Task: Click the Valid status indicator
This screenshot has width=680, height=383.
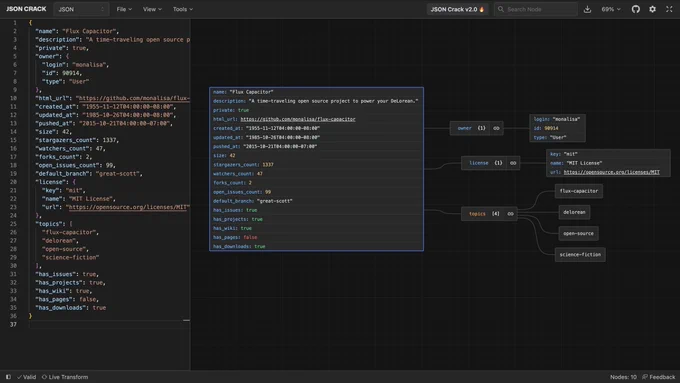Action: (x=26, y=377)
